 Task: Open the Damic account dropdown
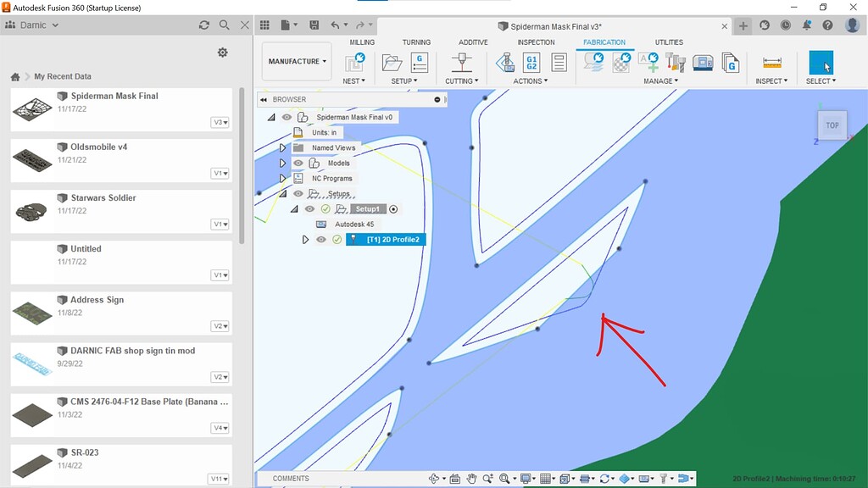(x=32, y=25)
